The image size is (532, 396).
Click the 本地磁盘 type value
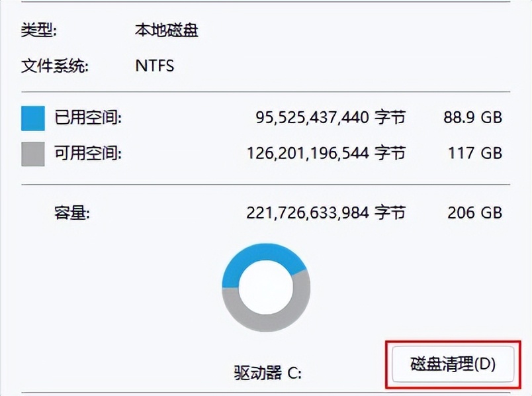pyautogui.click(x=166, y=30)
